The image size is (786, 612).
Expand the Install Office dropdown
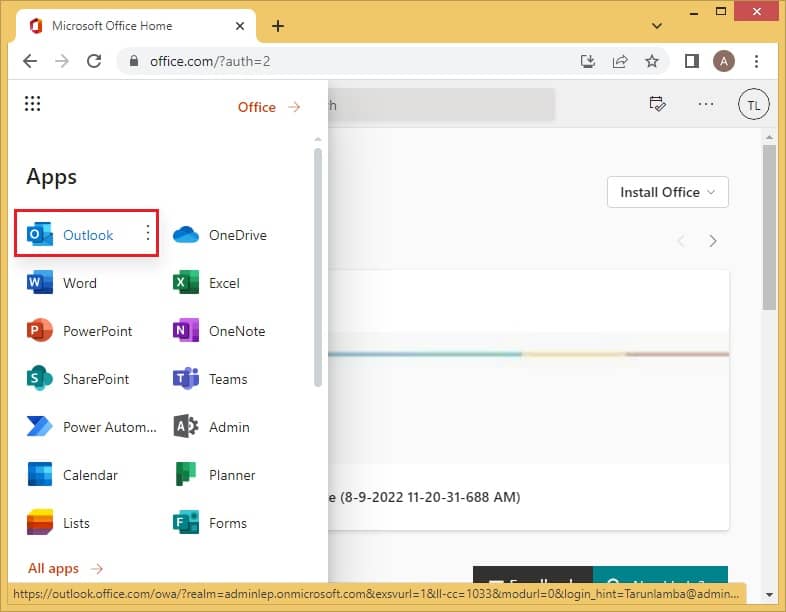667,192
